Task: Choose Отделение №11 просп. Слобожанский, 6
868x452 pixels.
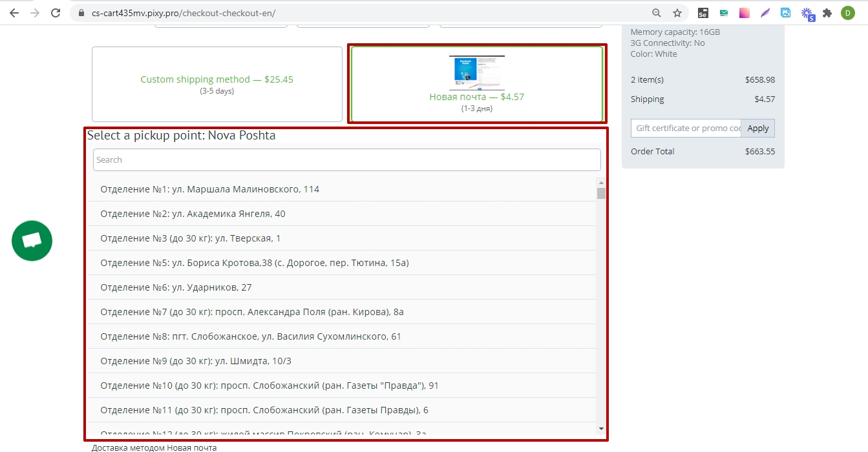Action: (x=342, y=410)
